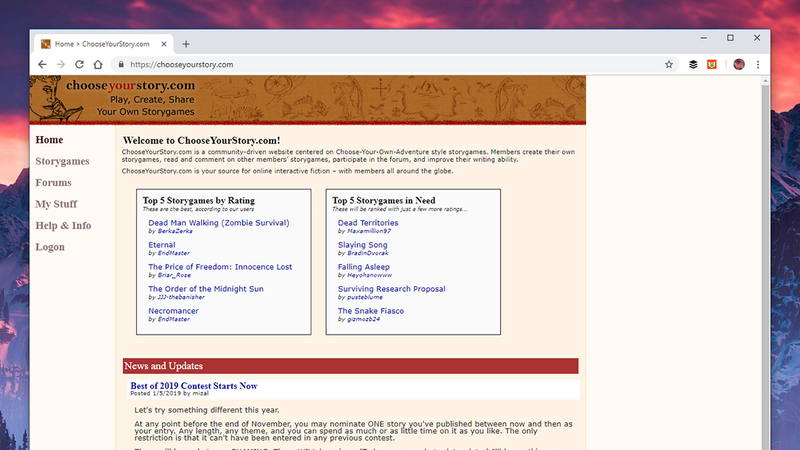
Task: Open Best of 2019 Contest Starts Now post
Action: pos(194,386)
